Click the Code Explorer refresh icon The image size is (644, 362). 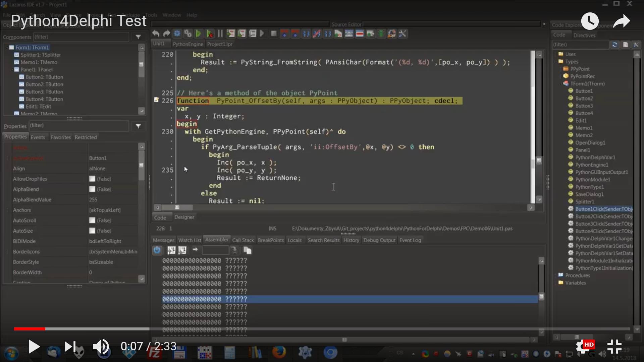tap(614, 45)
